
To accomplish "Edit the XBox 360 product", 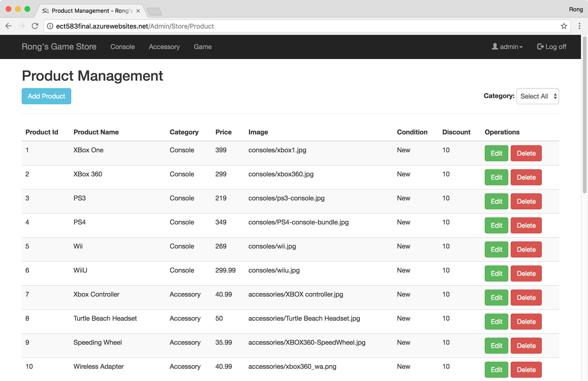I will 496,177.
